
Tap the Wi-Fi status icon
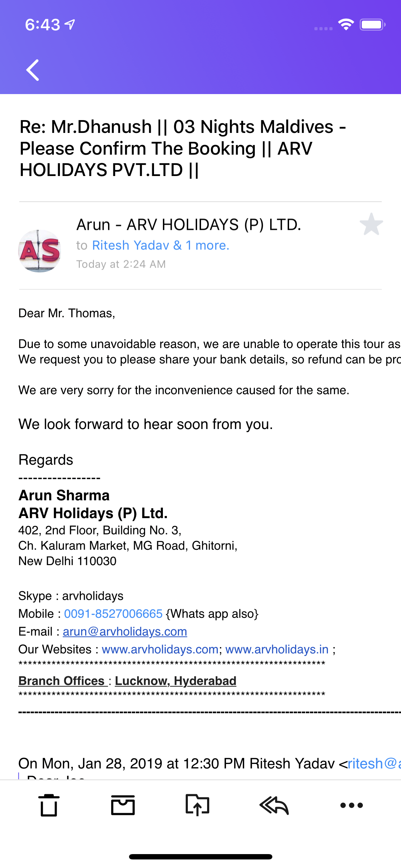(x=346, y=25)
